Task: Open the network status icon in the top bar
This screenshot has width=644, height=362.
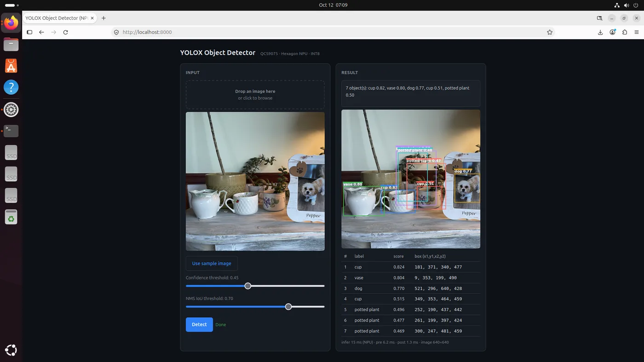Action: [617, 5]
